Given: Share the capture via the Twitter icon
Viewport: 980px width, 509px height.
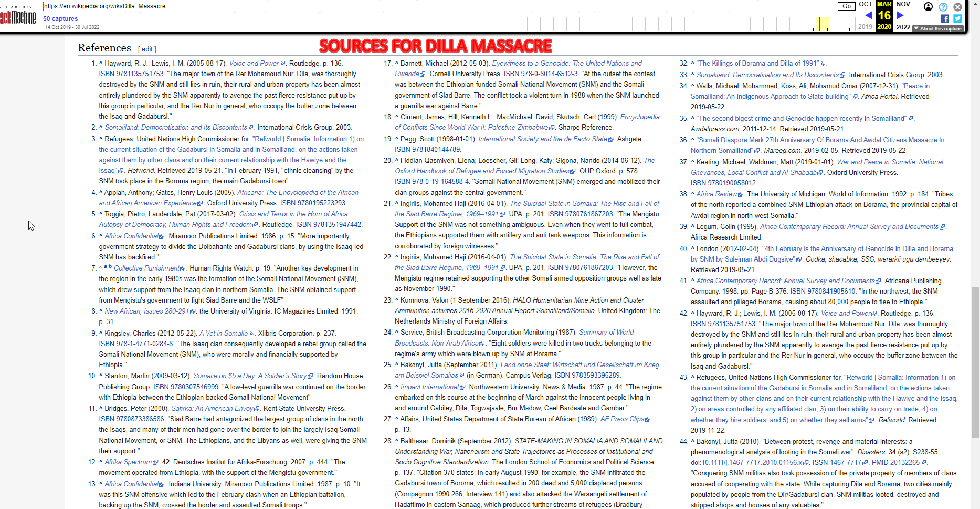Looking at the screenshot, I should click(x=957, y=18).
